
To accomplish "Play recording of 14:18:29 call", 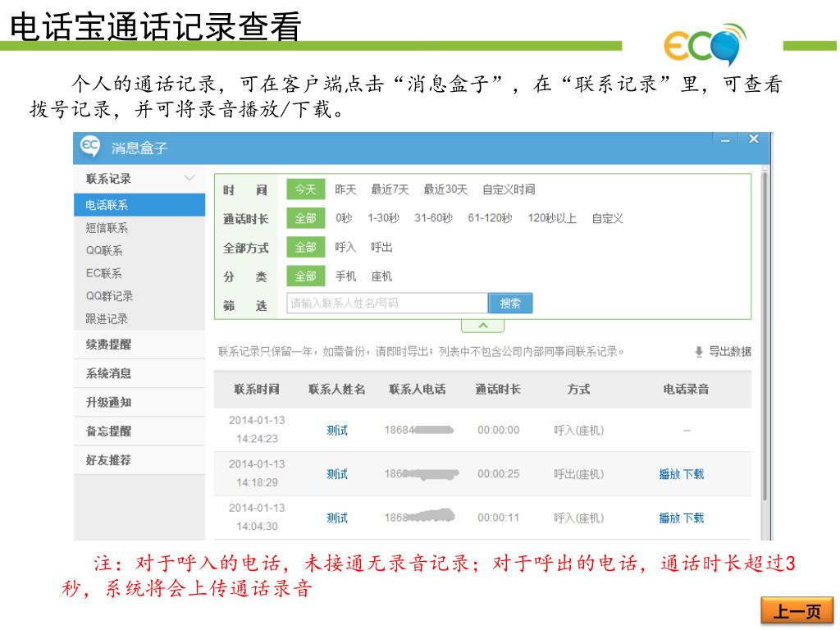I will coord(669,474).
